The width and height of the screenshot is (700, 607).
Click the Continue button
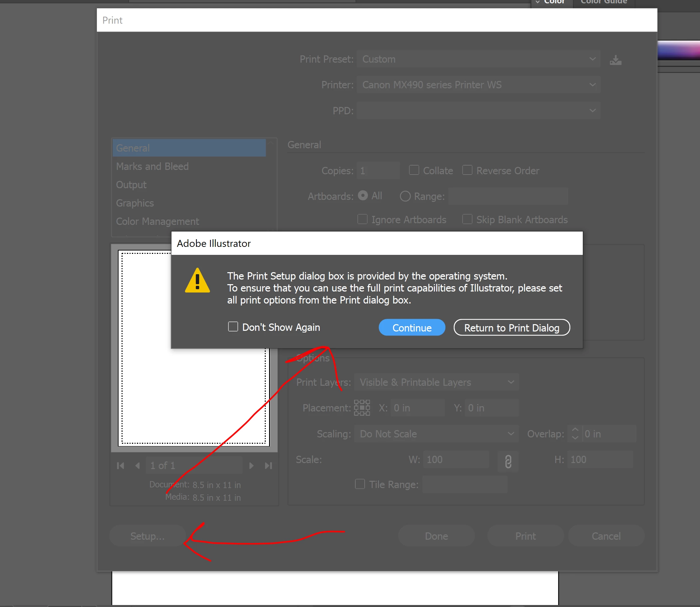pyautogui.click(x=412, y=327)
